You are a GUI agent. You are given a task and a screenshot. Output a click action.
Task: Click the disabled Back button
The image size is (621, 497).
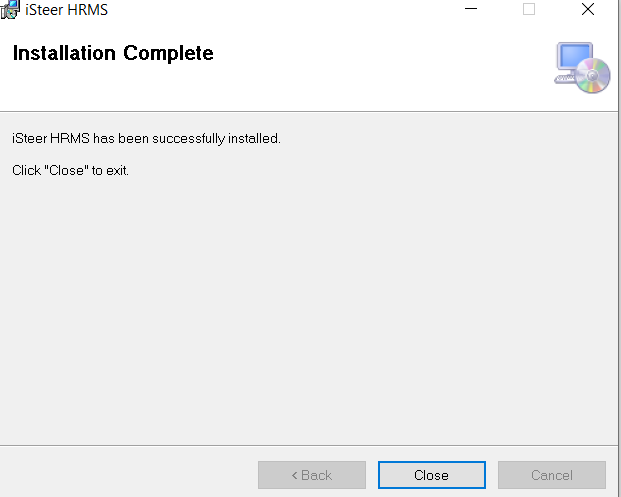pos(312,475)
